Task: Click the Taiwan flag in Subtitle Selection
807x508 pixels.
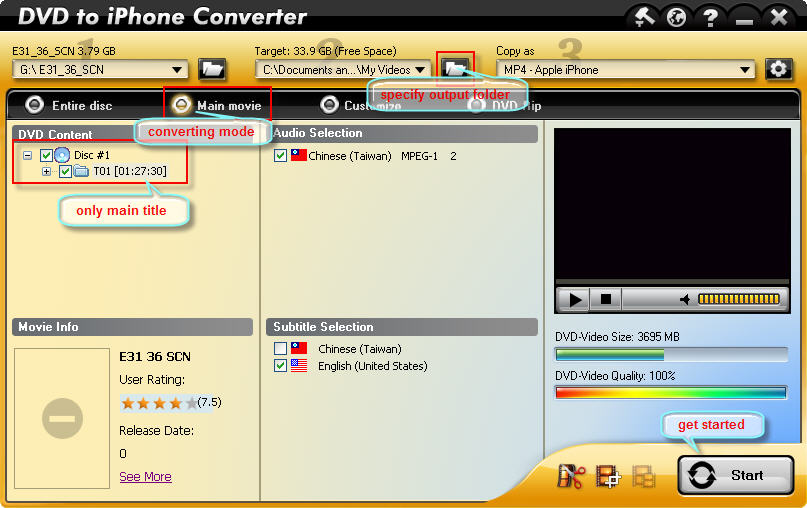Action: [x=299, y=348]
